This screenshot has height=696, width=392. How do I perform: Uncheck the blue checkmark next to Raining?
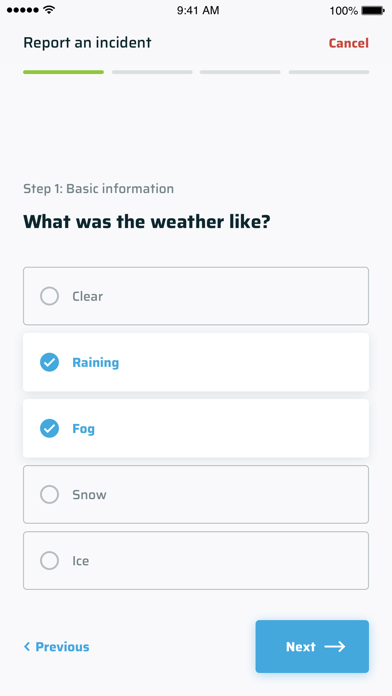(x=49, y=362)
